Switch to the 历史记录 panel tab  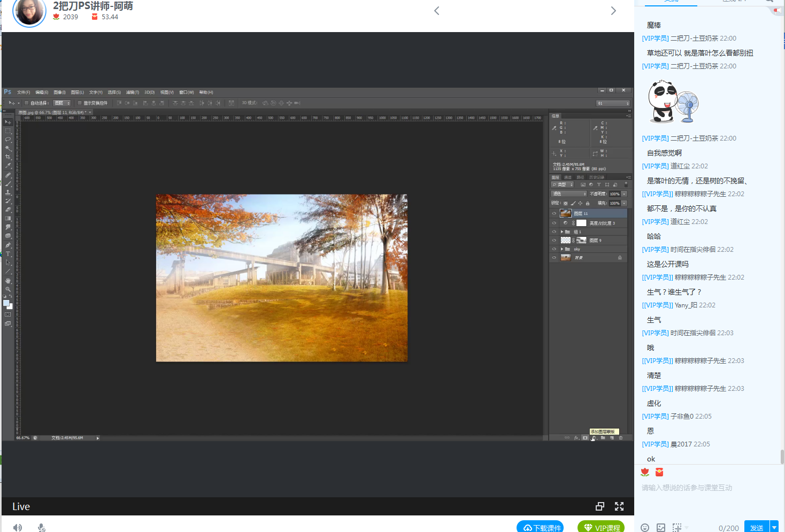[596, 178]
